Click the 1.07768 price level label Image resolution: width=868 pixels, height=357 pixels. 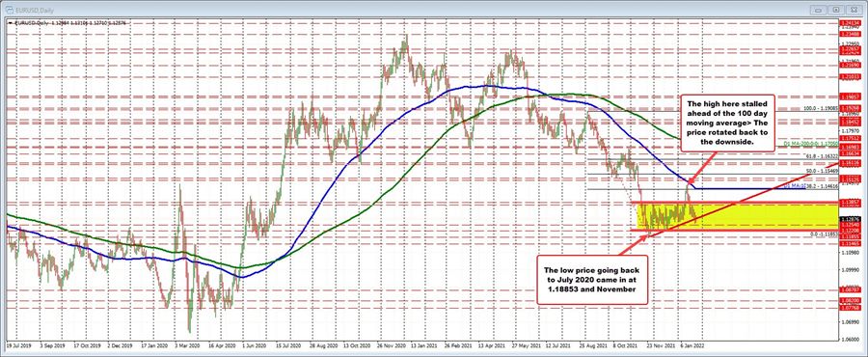point(850,308)
